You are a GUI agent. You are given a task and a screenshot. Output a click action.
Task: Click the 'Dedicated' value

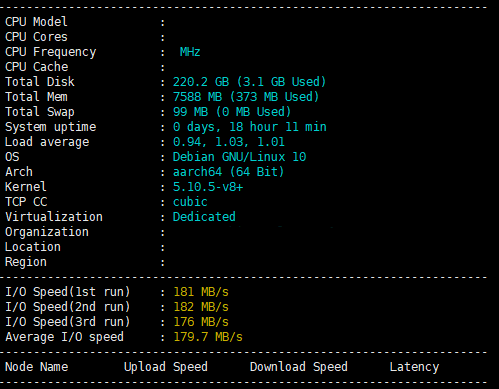(x=204, y=217)
